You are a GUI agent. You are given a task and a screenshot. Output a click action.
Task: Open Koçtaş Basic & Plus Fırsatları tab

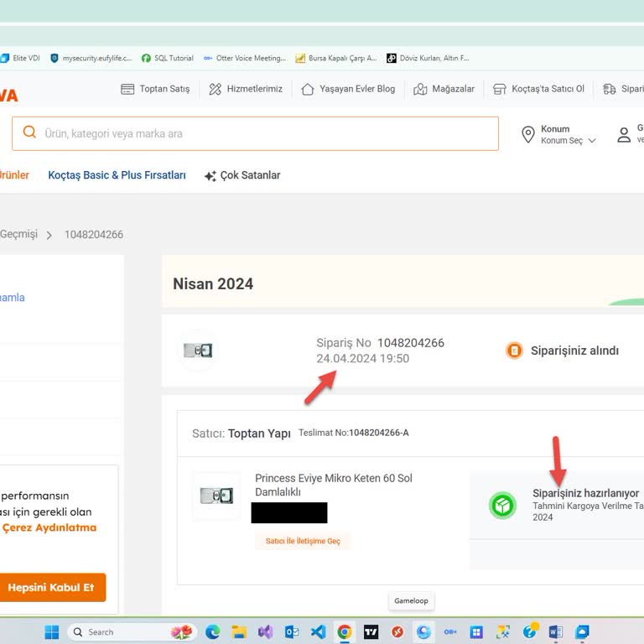tap(117, 175)
